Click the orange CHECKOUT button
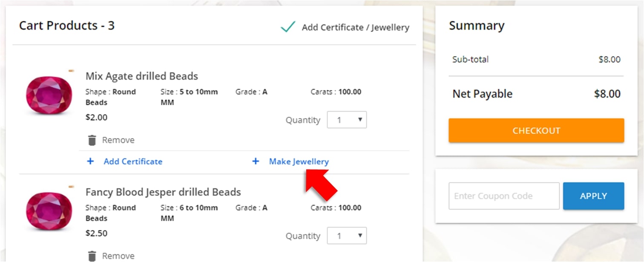Screen dimensions: 644x262 click(536, 130)
